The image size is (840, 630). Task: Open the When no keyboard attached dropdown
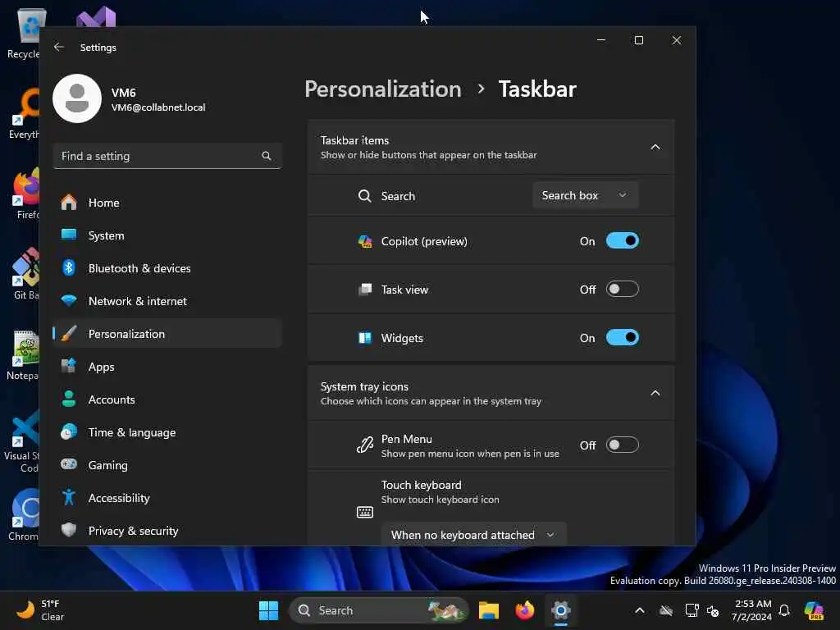pos(473,535)
